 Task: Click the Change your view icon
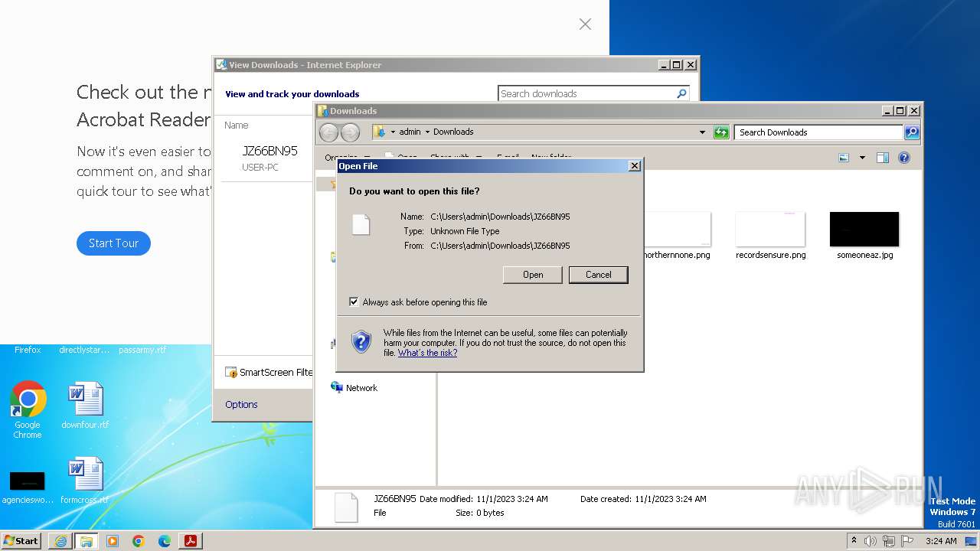point(844,158)
